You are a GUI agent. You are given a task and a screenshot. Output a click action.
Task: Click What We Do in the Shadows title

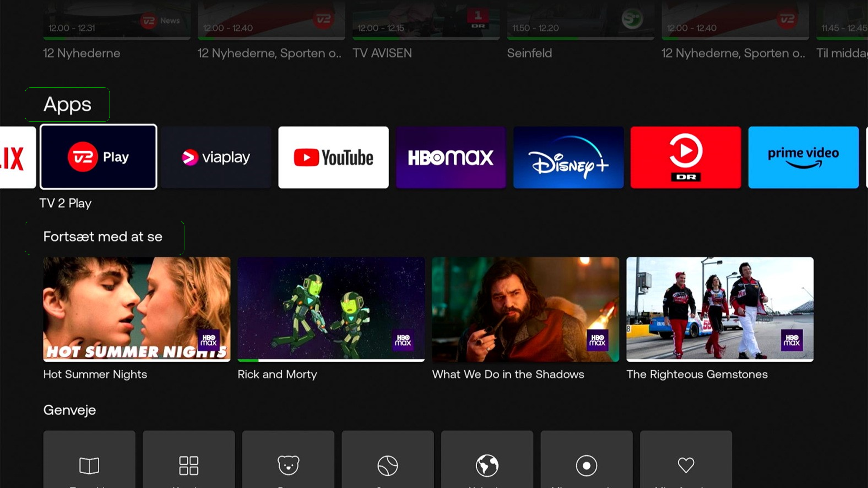pos(508,374)
